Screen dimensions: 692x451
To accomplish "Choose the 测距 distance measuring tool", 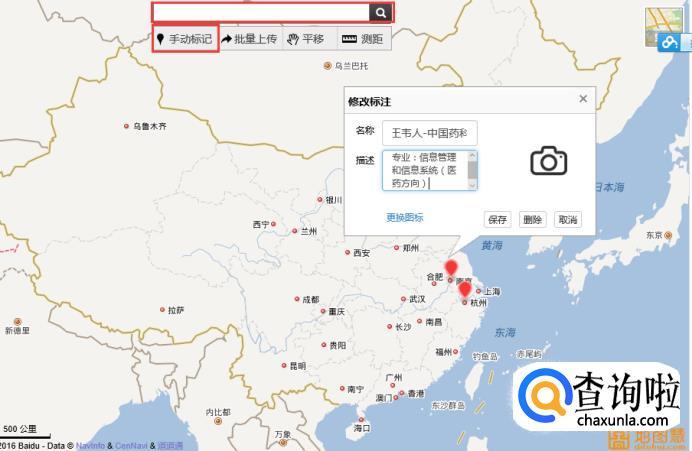I will tap(362, 39).
